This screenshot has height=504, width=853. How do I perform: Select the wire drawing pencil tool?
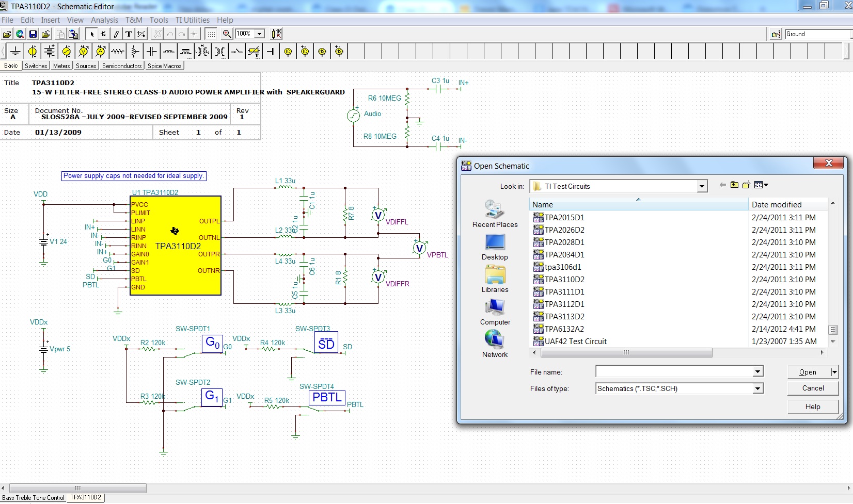coord(116,34)
